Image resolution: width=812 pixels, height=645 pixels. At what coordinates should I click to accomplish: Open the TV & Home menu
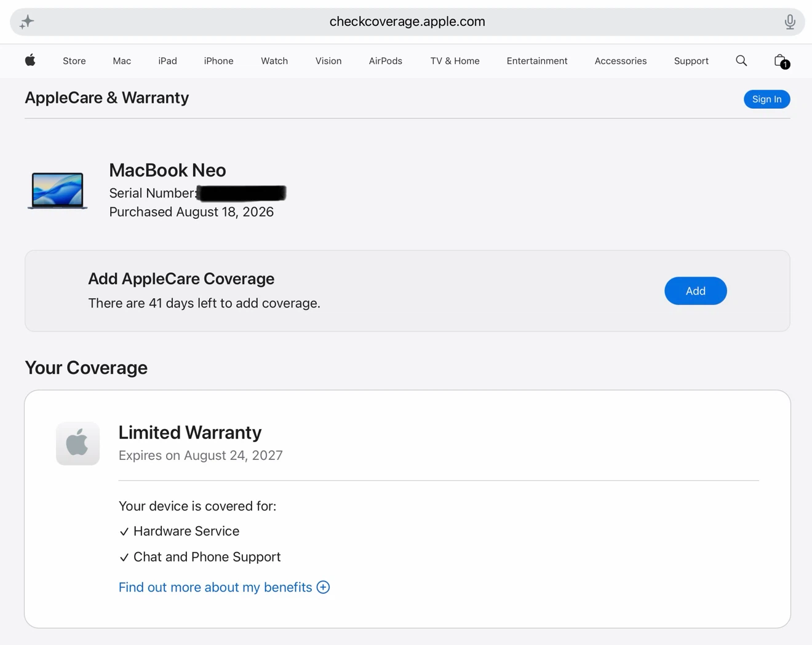click(455, 61)
